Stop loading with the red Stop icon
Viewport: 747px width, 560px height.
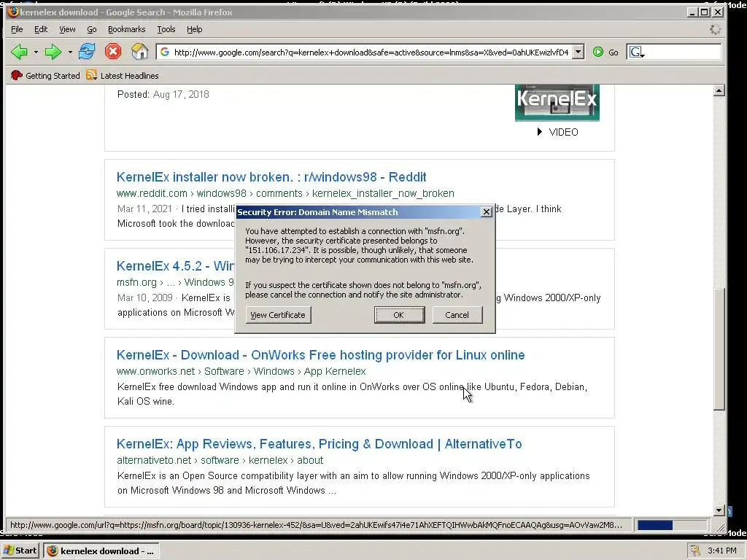click(113, 51)
